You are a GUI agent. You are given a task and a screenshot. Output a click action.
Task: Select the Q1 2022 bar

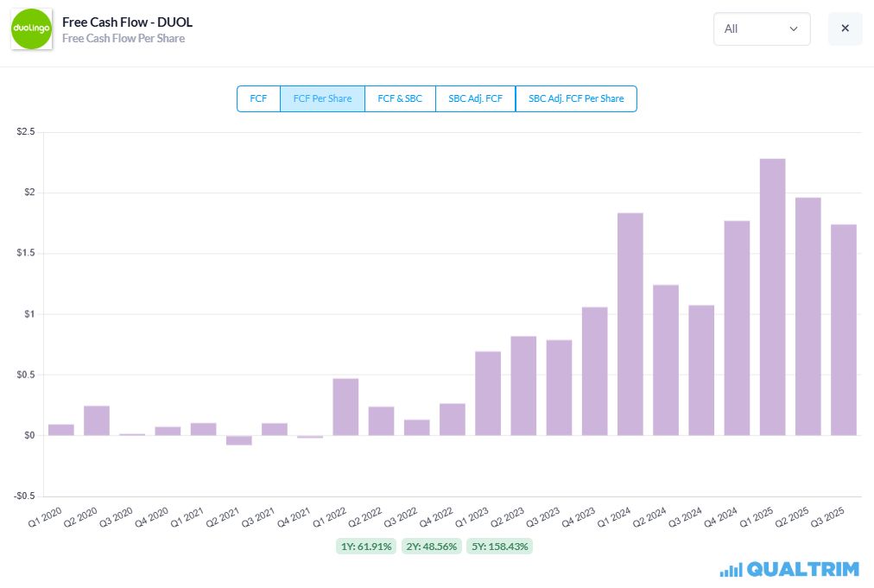coord(345,407)
